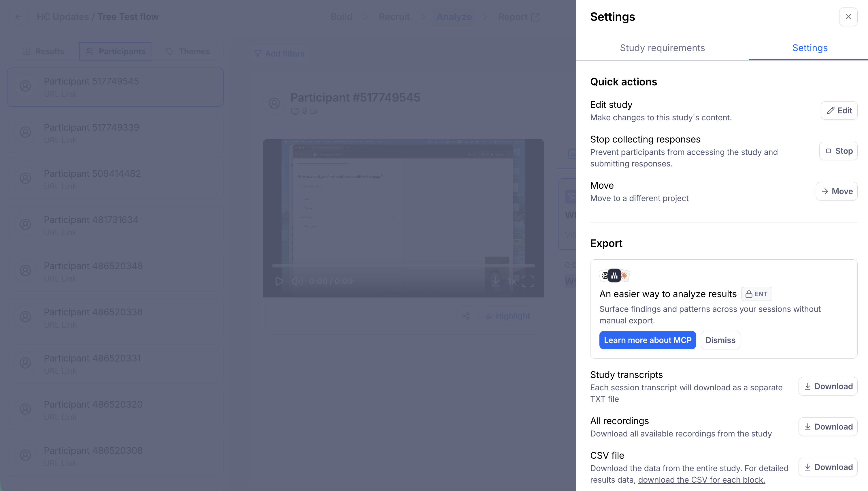The width and height of the screenshot is (868, 491).
Task: Click the video mute speaker icon
Action: point(297,281)
